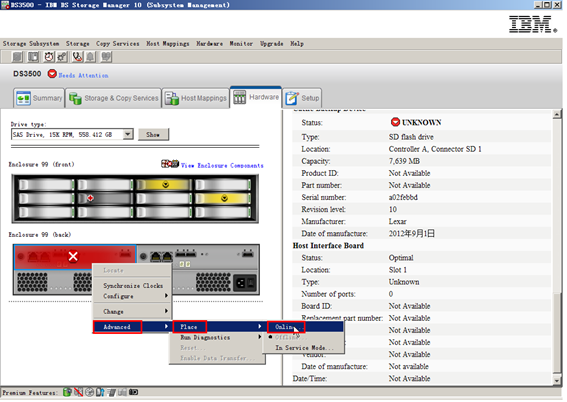Click the round gray premium feature icon
This screenshot has height=402, width=567.
pyautogui.click(x=90, y=392)
